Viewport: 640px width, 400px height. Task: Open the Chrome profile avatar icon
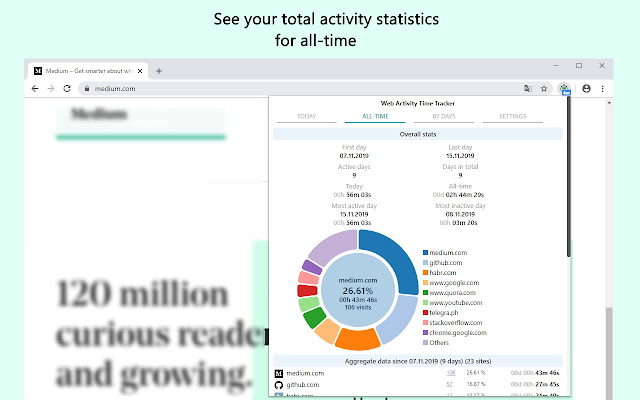587,89
